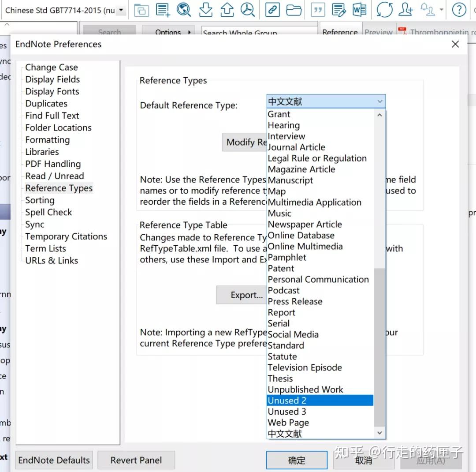Click the Sync Library circular arrows icon
The height and width of the screenshot is (472, 476).
point(385,10)
